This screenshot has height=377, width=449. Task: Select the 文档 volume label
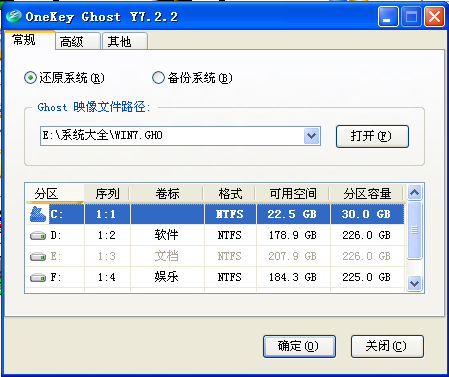coord(166,256)
